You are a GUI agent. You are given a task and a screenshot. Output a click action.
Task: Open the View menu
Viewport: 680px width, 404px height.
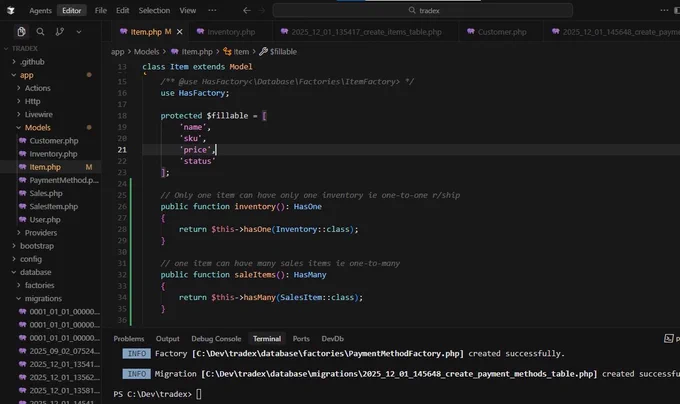pos(188,10)
